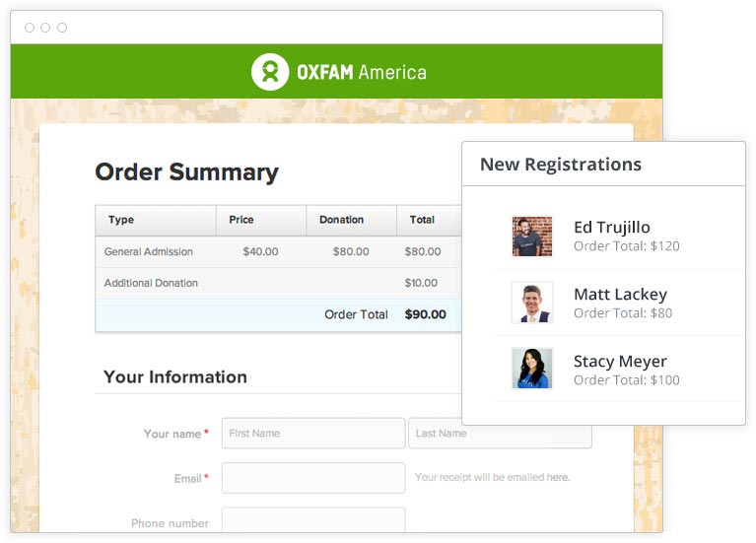This screenshot has height=543, width=756.
Task: Click the $80.00 donation column cell
Action: (351, 251)
